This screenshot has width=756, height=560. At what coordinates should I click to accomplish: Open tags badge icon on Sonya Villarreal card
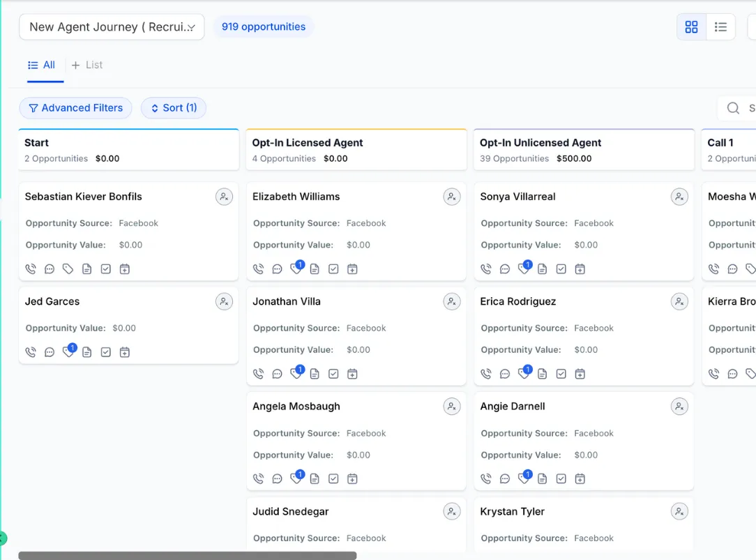click(524, 267)
